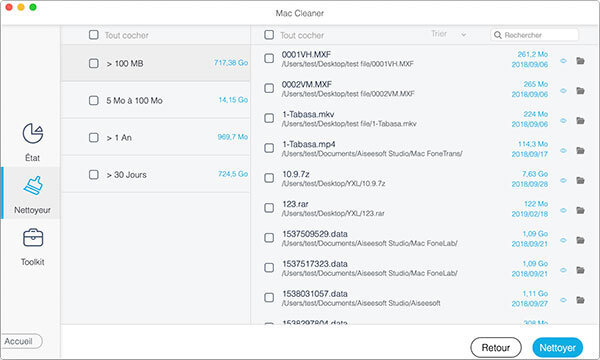
Task: Open the État status panel
Action: click(x=33, y=142)
